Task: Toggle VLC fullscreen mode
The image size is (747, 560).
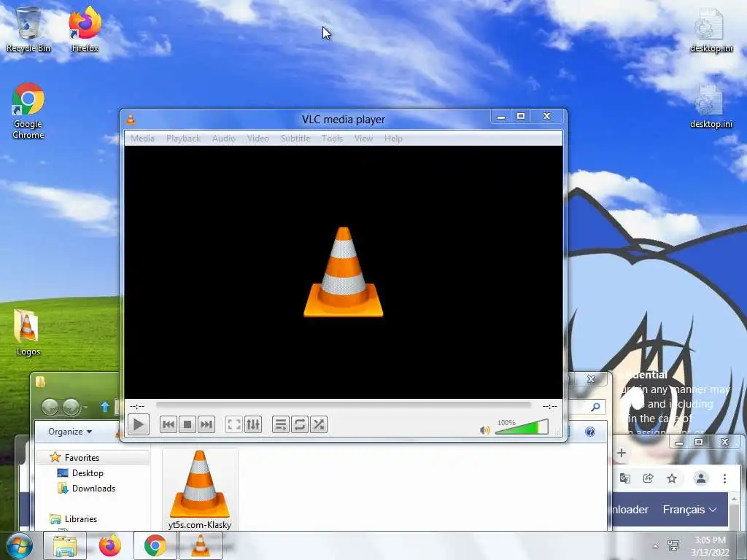Action: pyautogui.click(x=234, y=424)
